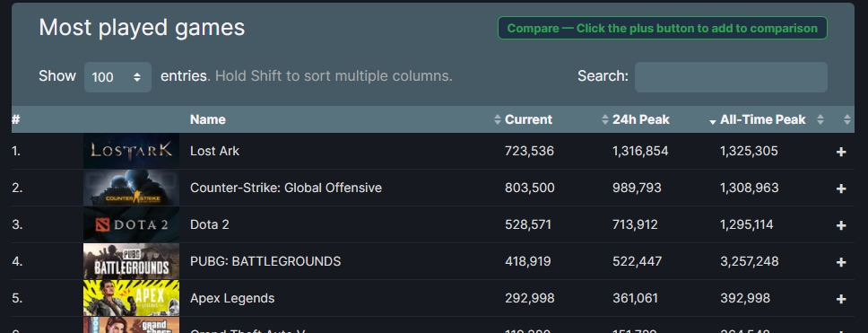
Task: Open the entries count dropdown showing 100
Action: click(x=117, y=76)
